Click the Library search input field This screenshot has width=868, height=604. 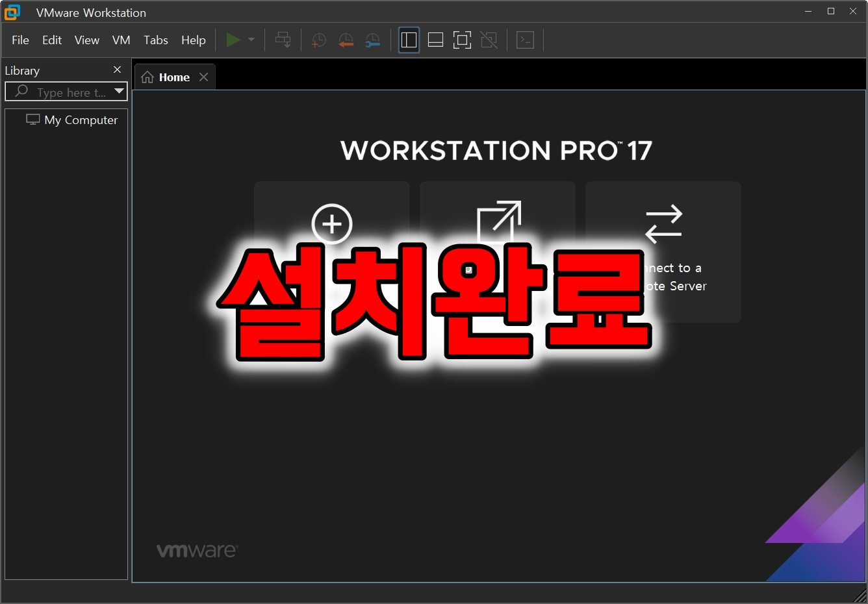coord(65,92)
